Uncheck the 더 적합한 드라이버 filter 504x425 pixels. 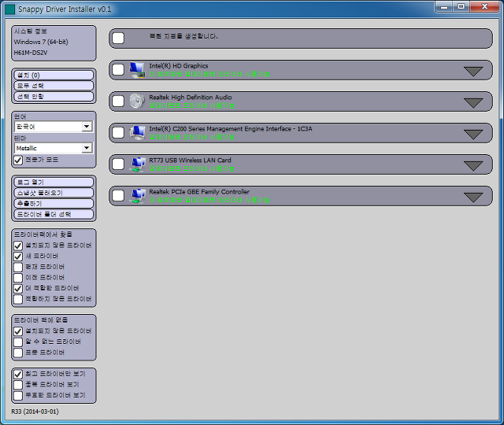pyautogui.click(x=18, y=289)
